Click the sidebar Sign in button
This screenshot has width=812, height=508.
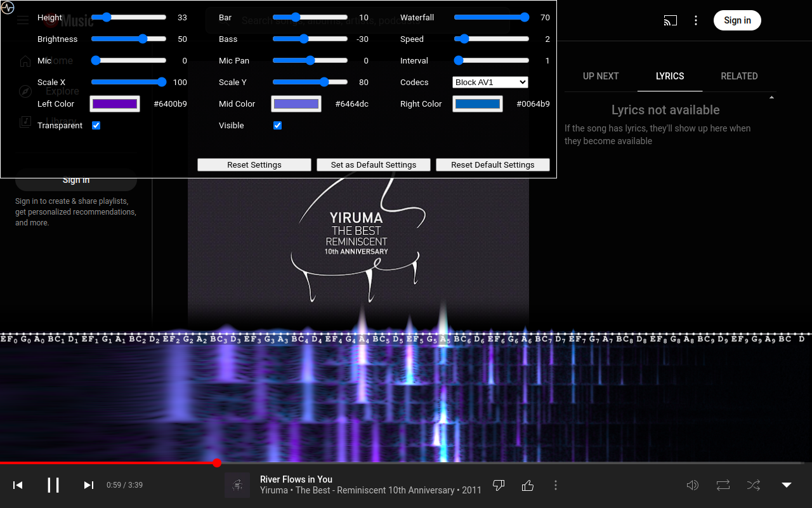(x=76, y=180)
